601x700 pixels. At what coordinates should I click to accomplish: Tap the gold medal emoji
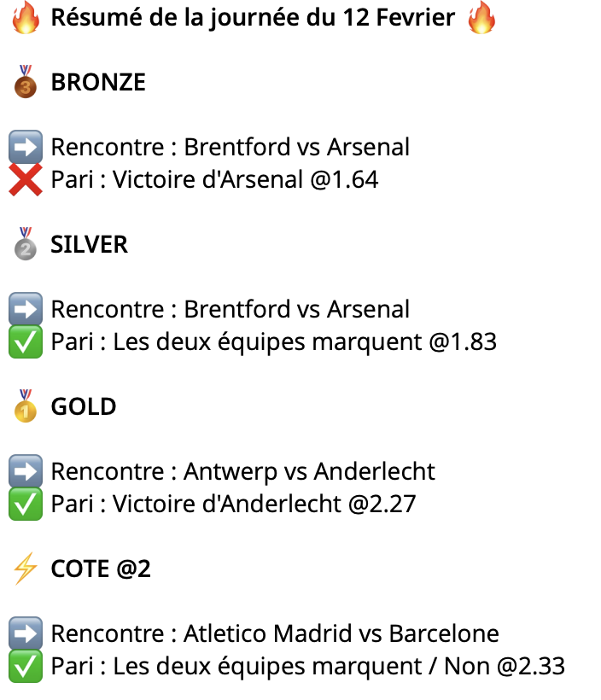pos(26,406)
